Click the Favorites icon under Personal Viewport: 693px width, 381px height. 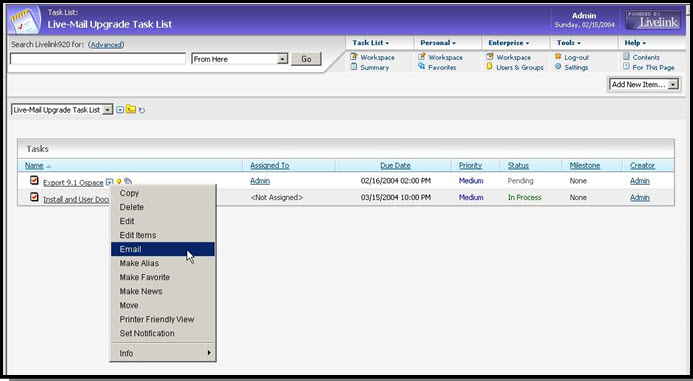click(x=422, y=67)
